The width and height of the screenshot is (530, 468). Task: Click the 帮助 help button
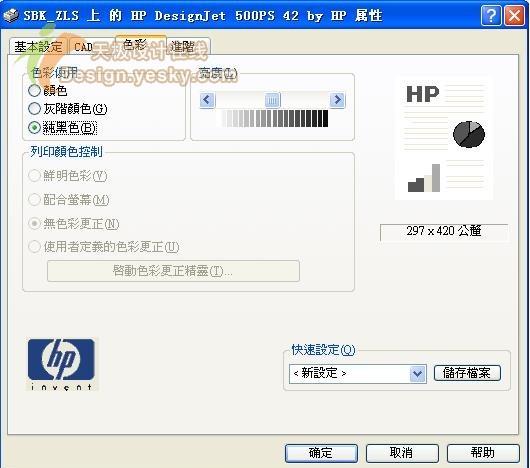tap(483, 453)
